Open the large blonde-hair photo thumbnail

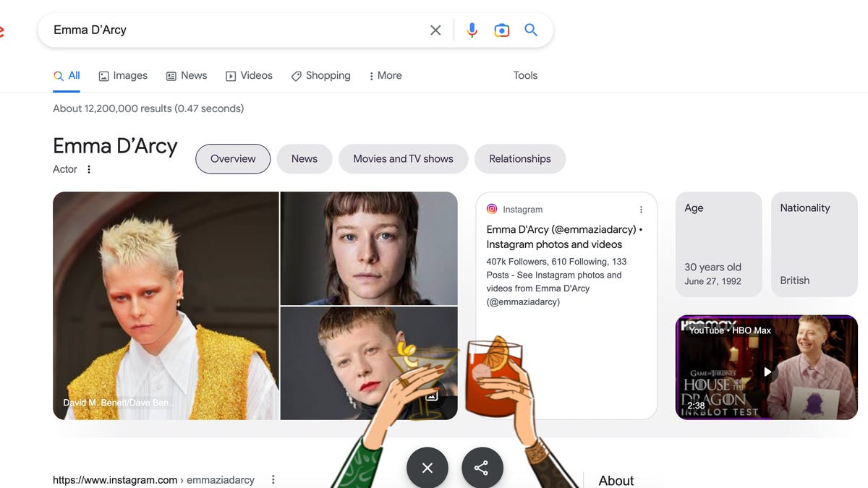tap(166, 305)
